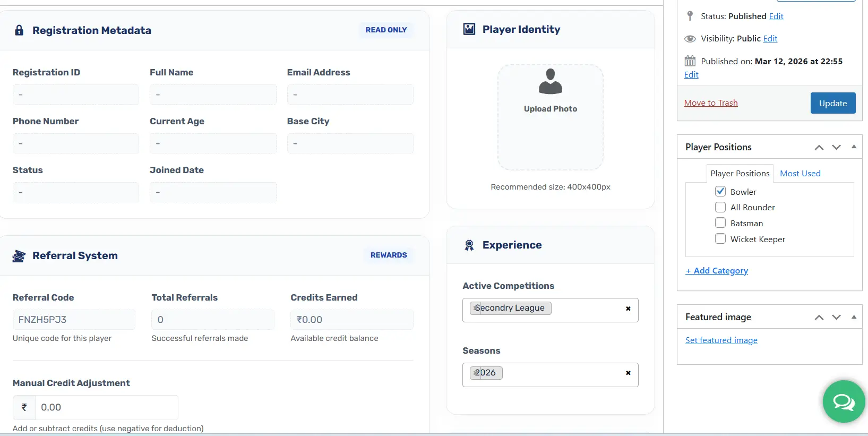Move the Featured image panel down
This screenshot has height=436, width=868.
(x=836, y=318)
